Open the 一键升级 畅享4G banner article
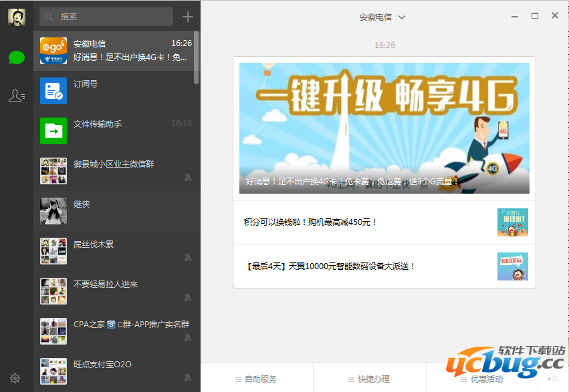This screenshot has width=569, height=392. click(384, 128)
